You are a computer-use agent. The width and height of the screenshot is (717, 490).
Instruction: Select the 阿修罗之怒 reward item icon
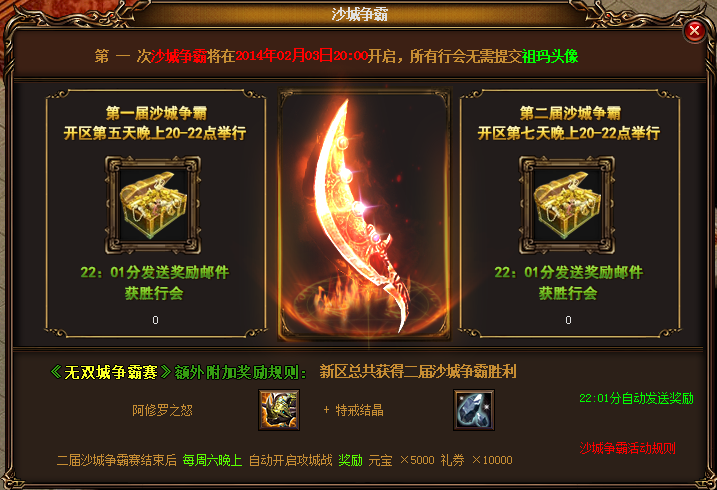pos(279,410)
